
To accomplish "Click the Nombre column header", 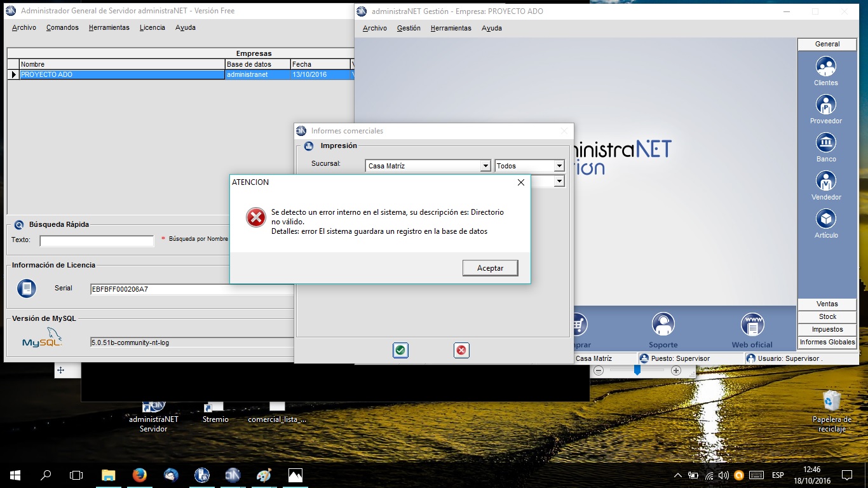I will 122,64.
